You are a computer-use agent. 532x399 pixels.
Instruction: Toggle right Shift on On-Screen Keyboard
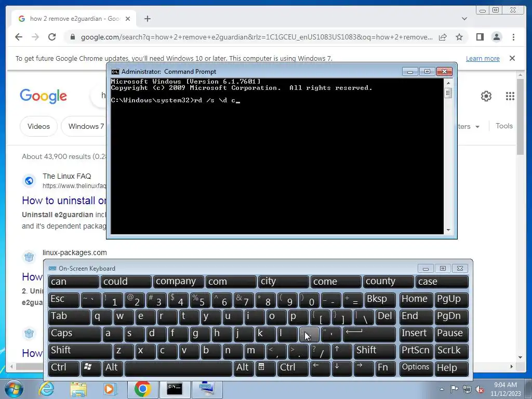375,351
